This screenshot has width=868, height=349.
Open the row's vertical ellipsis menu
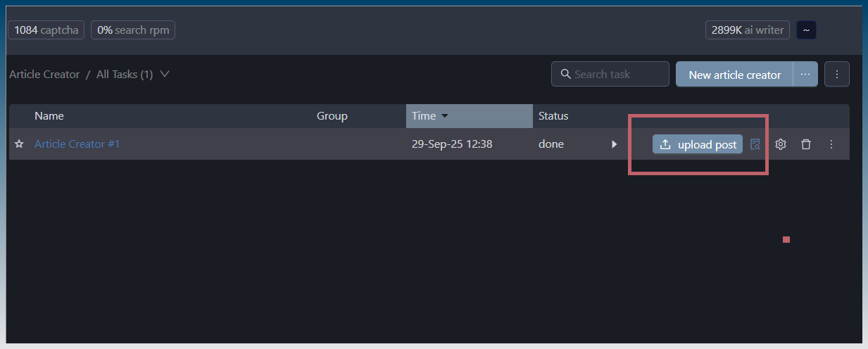click(831, 144)
